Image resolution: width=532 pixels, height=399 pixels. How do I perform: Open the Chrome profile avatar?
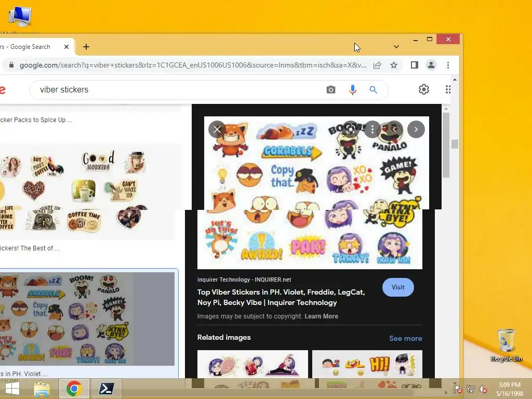[431, 65]
